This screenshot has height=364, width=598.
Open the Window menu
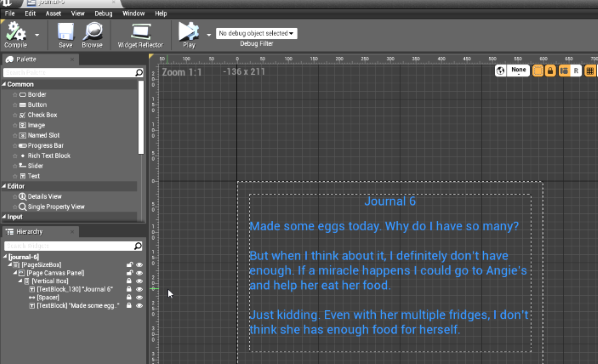(x=133, y=14)
